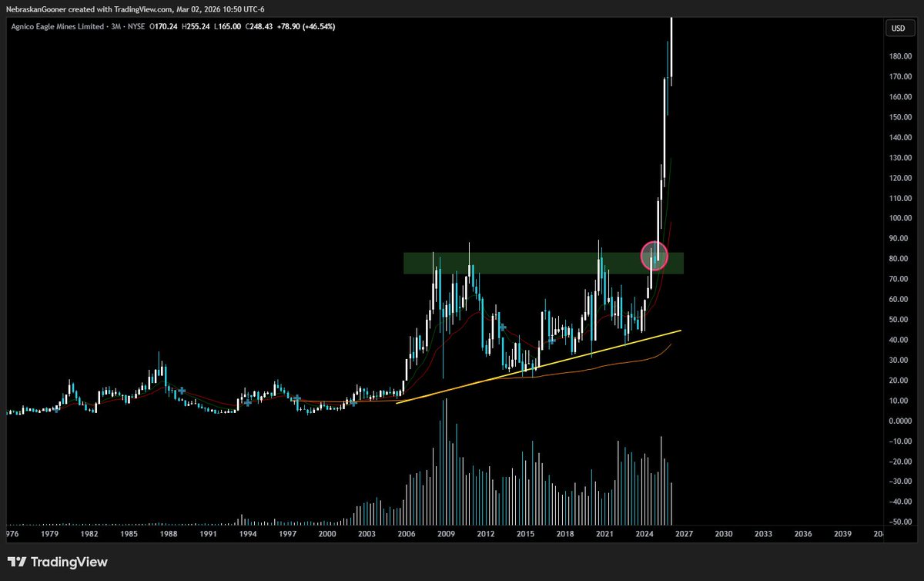The width and height of the screenshot is (924, 581).
Task: Click the 1979 time axis label
Action: click(49, 533)
